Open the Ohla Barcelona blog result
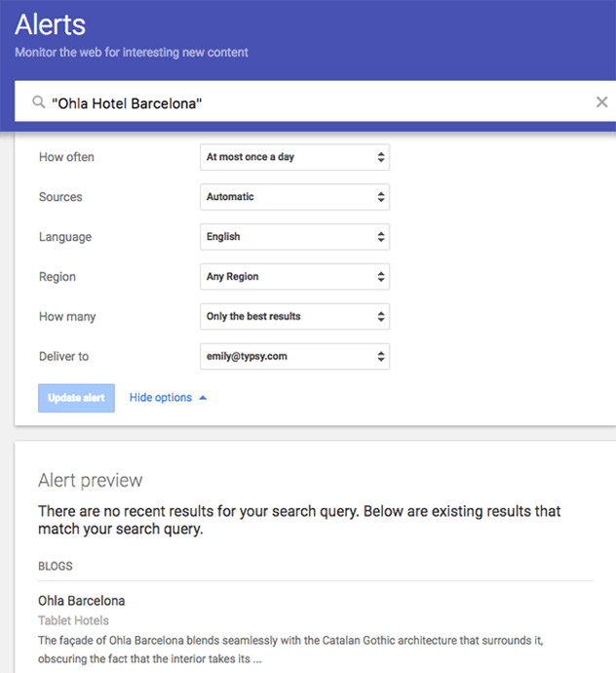616x673 pixels. point(82,601)
